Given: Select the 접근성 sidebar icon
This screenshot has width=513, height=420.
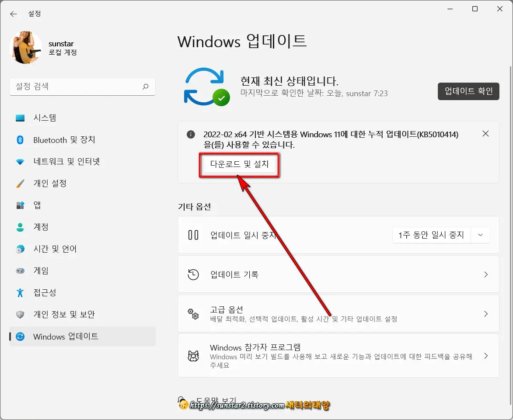Looking at the screenshot, I should click(20, 292).
